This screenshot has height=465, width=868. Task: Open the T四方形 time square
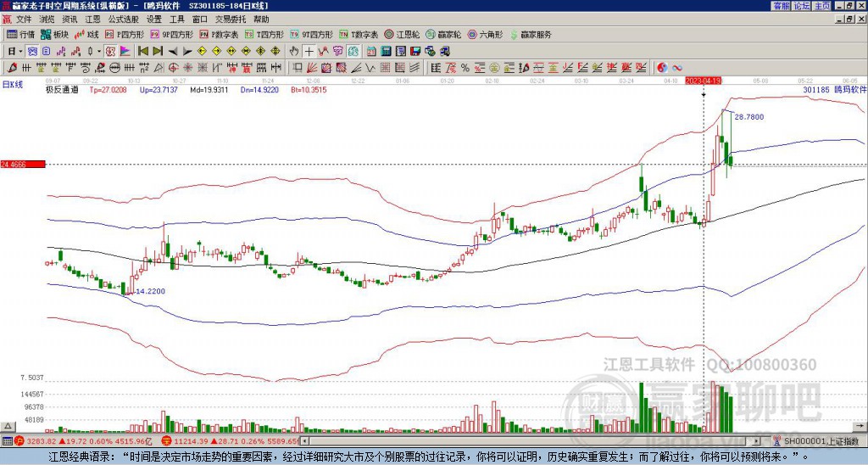tap(264, 34)
